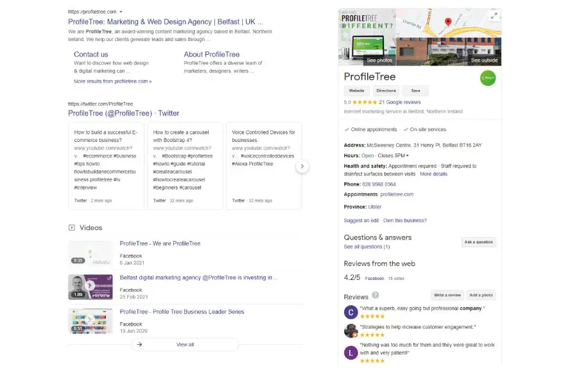Open the profiletree.com URL dropdown arrow
Viewport: 588px width, 368px height.
point(121,12)
